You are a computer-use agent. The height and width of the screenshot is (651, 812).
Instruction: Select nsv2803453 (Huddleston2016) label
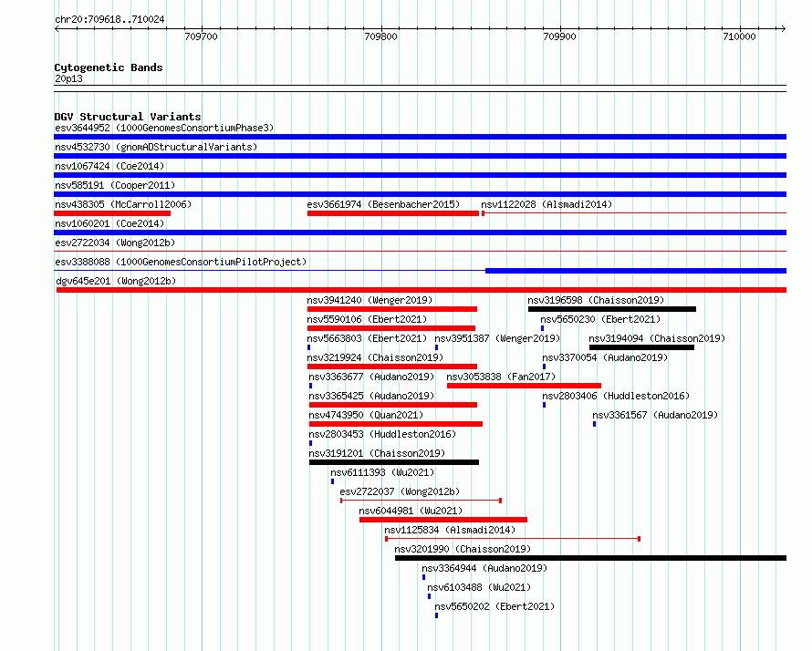[x=382, y=434]
